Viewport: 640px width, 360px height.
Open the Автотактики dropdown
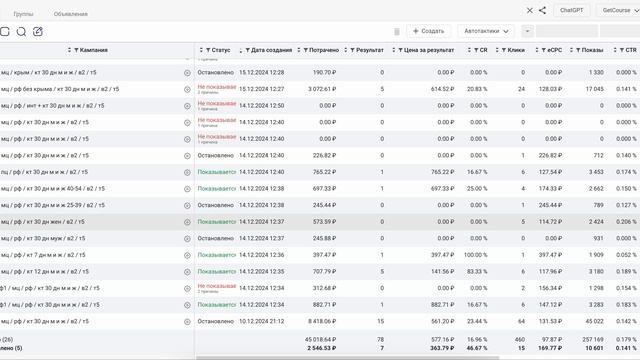coord(486,31)
